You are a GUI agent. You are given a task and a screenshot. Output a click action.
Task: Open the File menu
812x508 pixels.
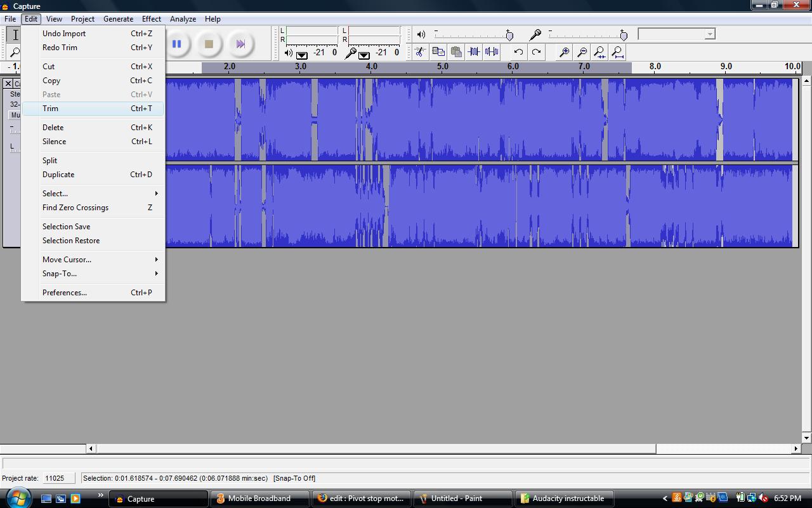[10, 19]
